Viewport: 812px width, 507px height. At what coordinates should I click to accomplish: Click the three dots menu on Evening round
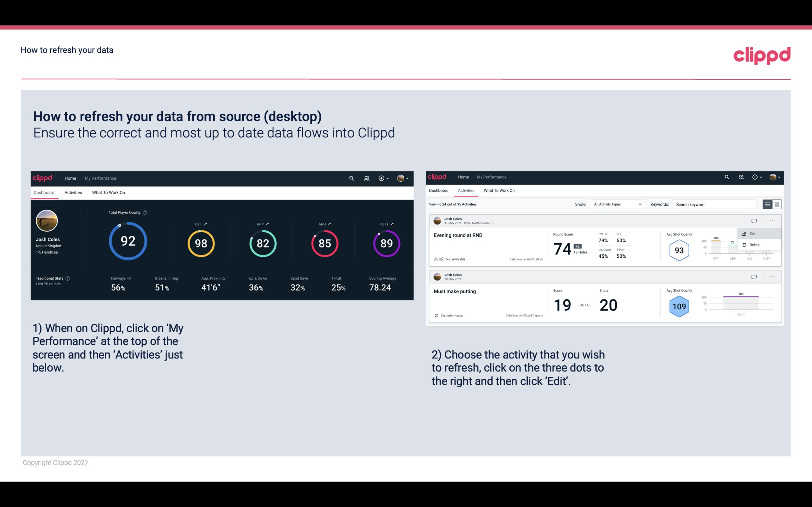coord(772,221)
